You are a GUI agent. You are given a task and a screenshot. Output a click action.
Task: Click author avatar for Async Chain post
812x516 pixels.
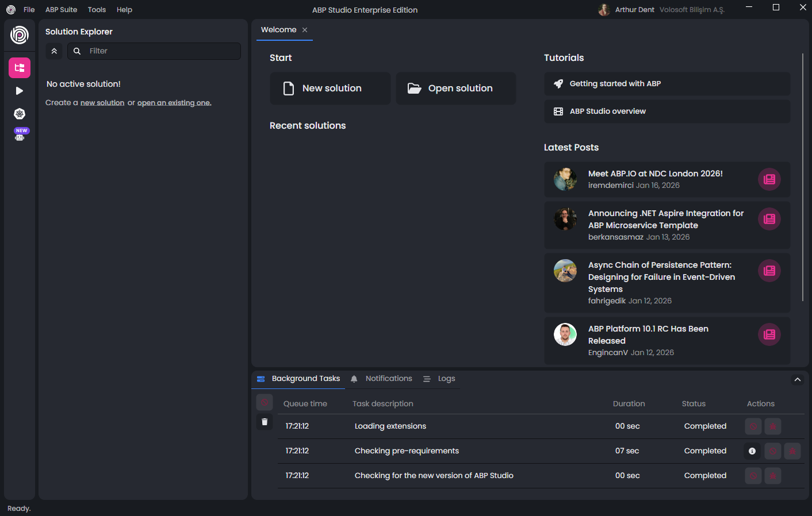click(565, 271)
